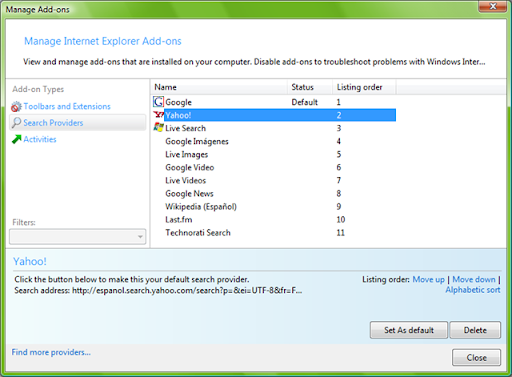Click the red Yahoo! icon
The width and height of the screenshot is (512, 377).
click(x=159, y=115)
